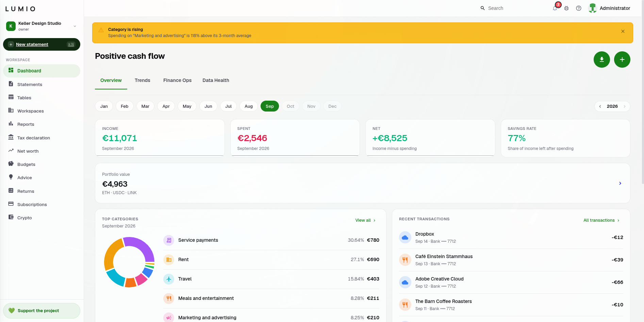Select the Mar month chip
644x322 pixels.
(x=145, y=106)
